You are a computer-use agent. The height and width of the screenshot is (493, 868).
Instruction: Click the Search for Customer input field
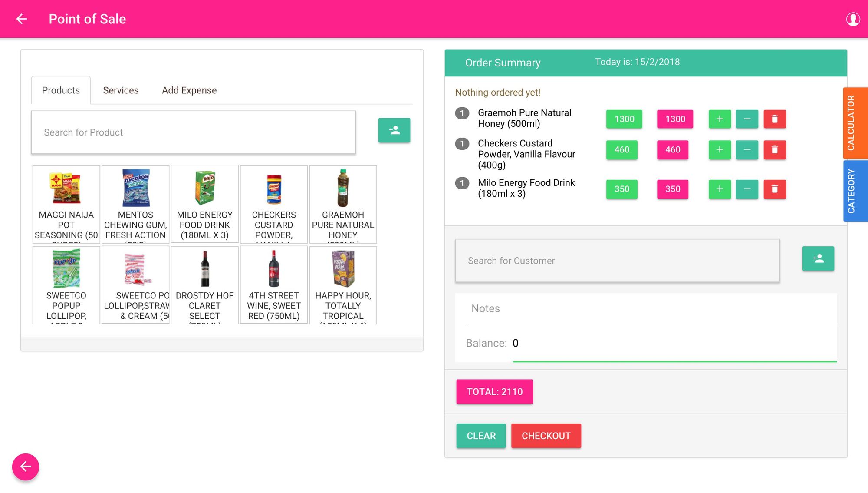(617, 260)
